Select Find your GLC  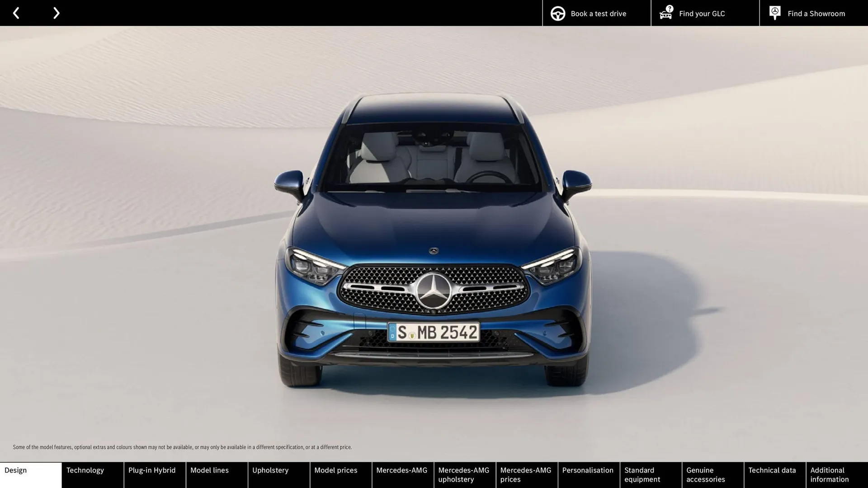click(x=701, y=13)
